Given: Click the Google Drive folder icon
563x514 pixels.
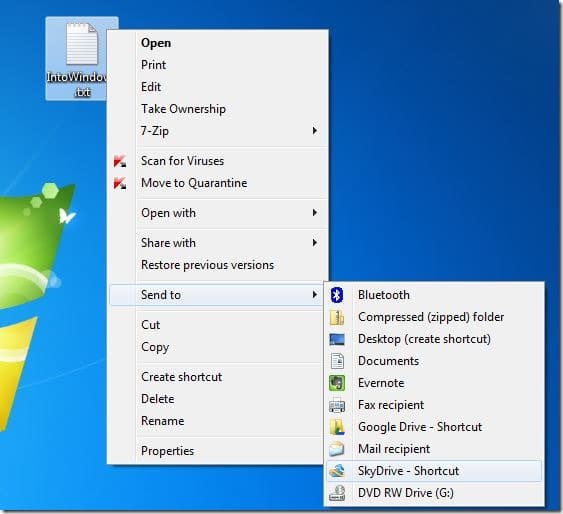Looking at the screenshot, I should [x=337, y=427].
